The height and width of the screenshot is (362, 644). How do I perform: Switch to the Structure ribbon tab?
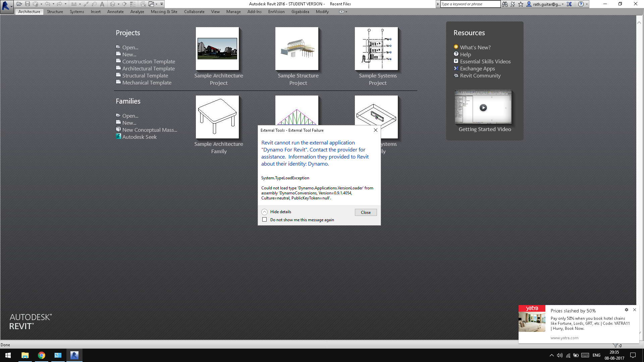click(x=55, y=12)
